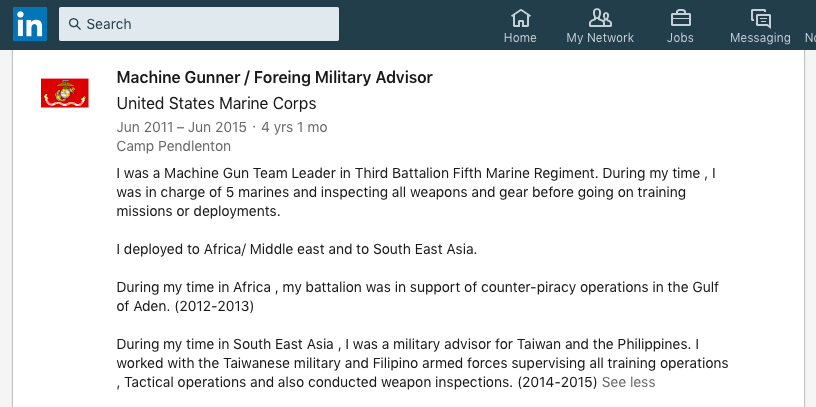816x407 pixels.
Task: Click the search magnifier icon
Action: tap(75, 24)
